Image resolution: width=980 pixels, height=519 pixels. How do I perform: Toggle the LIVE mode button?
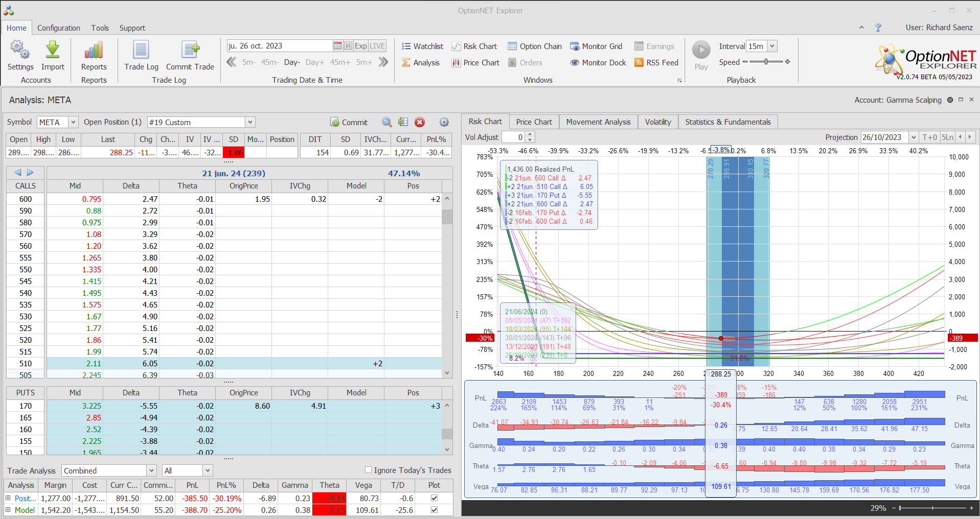(377, 46)
